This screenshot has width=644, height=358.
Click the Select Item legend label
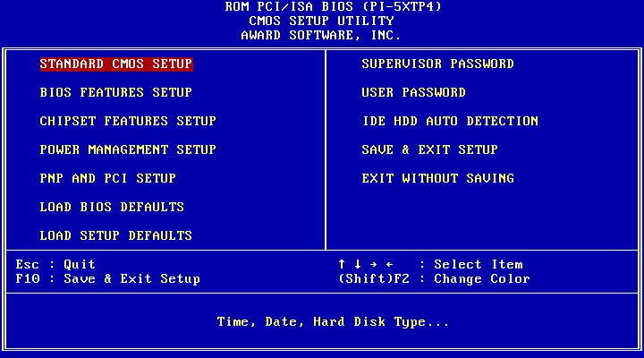point(479,264)
